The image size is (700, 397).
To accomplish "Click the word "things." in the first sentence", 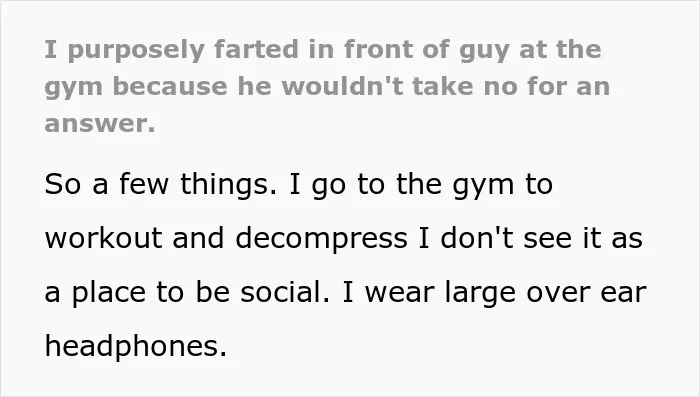I will 228,184.
